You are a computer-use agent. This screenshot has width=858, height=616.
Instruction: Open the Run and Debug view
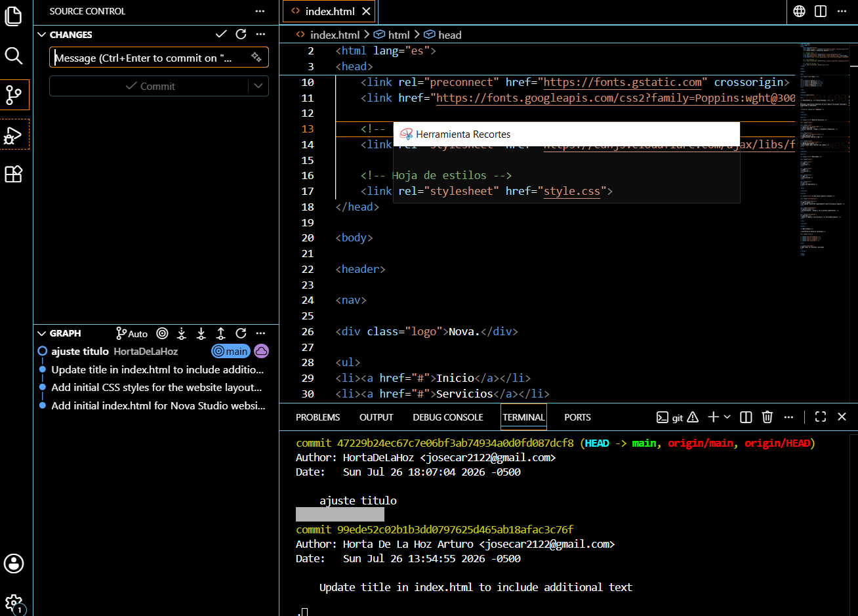point(14,135)
